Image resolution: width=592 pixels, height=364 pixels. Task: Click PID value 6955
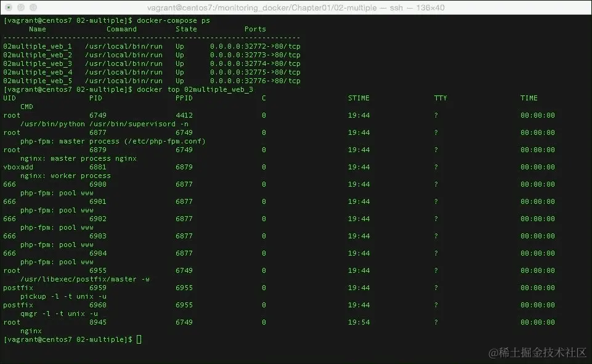tap(98, 271)
